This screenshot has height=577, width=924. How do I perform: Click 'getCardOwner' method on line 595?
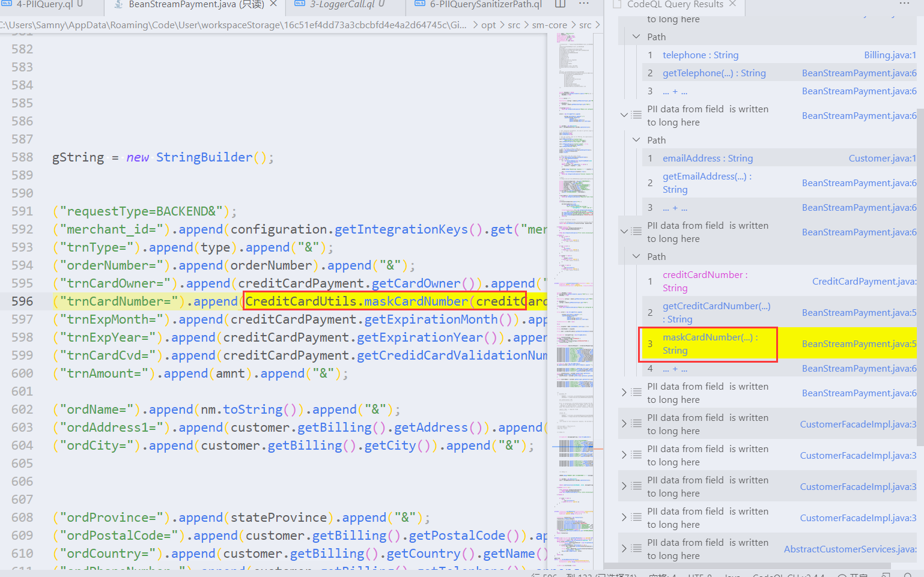coord(416,283)
